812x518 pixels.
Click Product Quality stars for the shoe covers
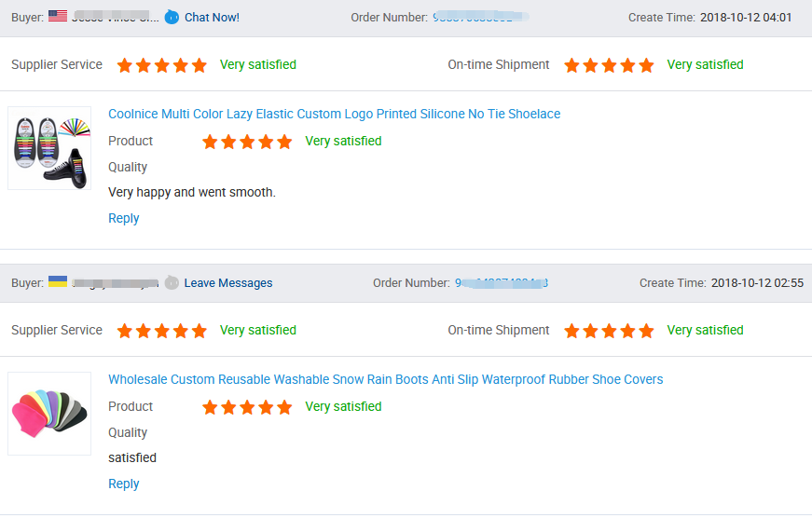click(247, 407)
